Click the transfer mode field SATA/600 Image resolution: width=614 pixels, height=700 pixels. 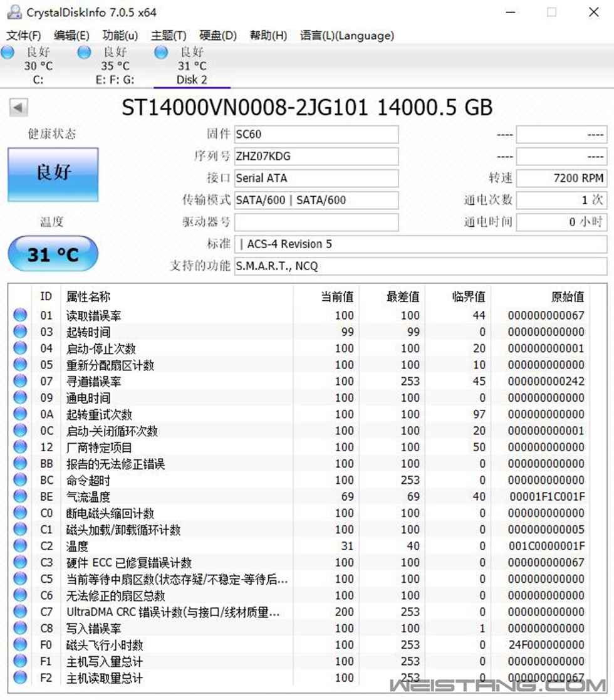tap(316, 200)
